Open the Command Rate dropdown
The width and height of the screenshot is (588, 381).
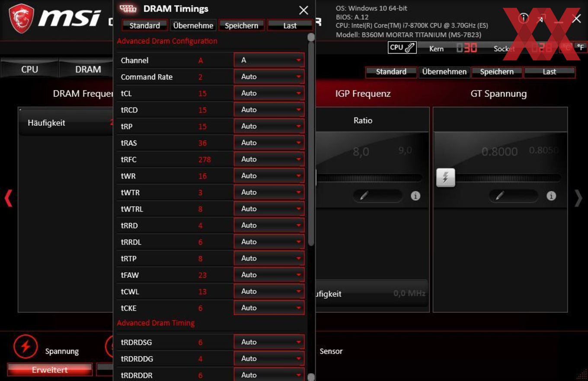click(x=269, y=76)
